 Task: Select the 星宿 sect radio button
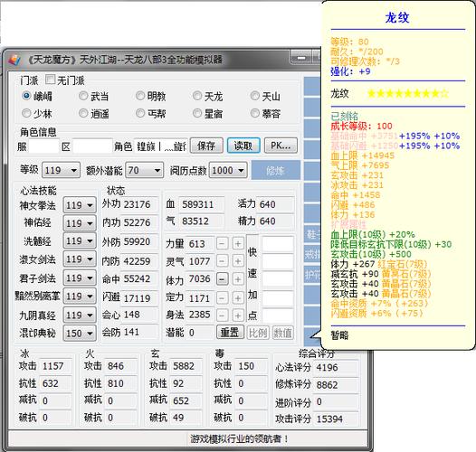click(x=197, y=113)
